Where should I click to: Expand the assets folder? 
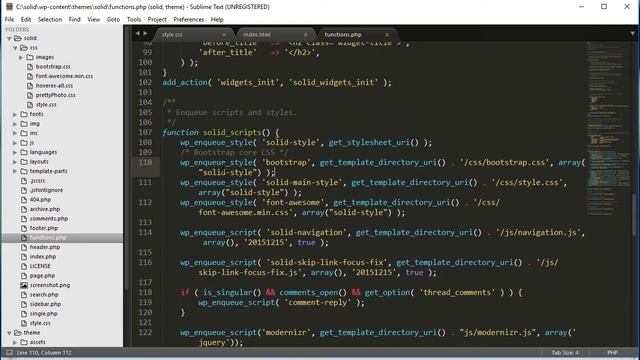15,342
